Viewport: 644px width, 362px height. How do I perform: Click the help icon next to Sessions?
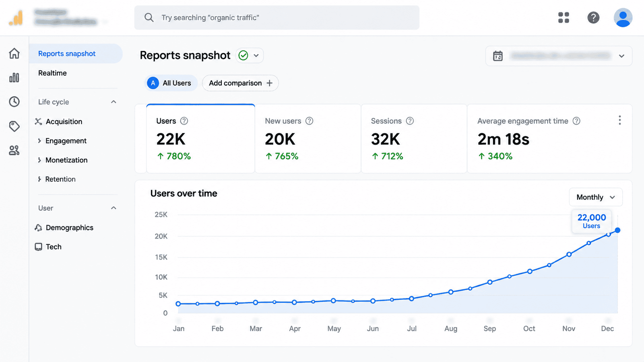(410, 121)
